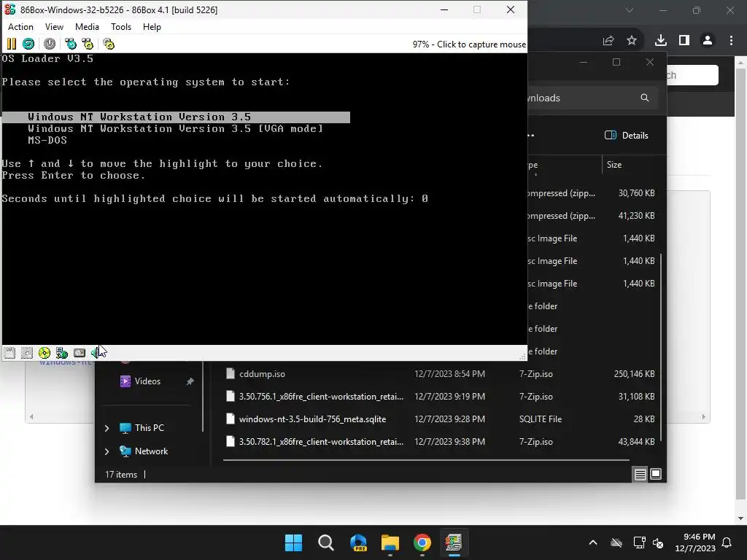Open File Explorer from the taskbar
Image resolution: width=747 pixels, height=560 pixels.
390,542
